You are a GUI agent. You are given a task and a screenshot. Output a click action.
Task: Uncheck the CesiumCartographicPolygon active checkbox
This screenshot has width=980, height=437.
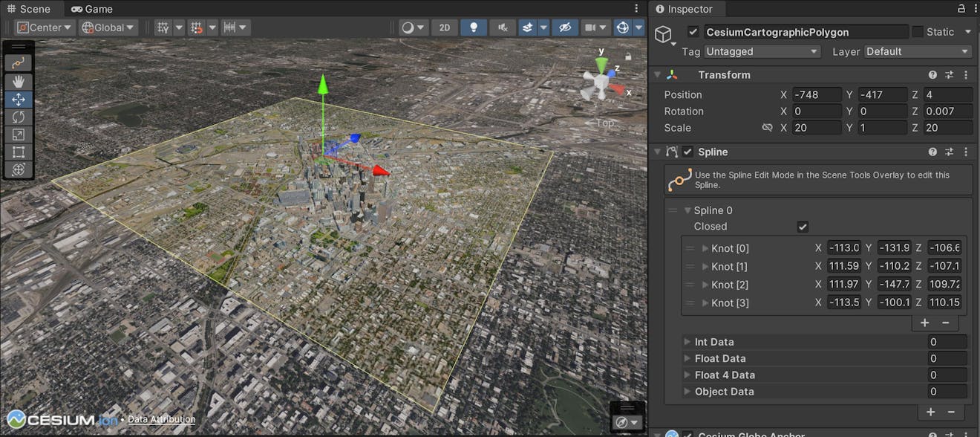click(693, 31)
